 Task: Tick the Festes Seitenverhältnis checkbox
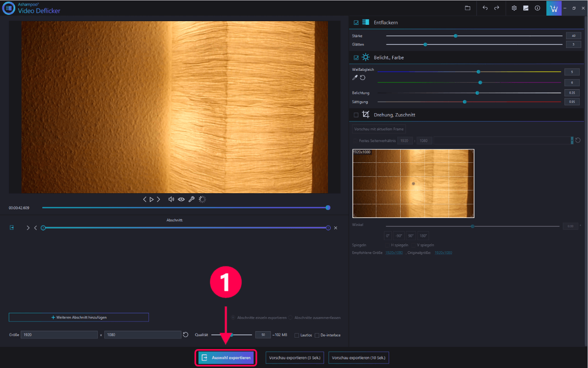355,140
